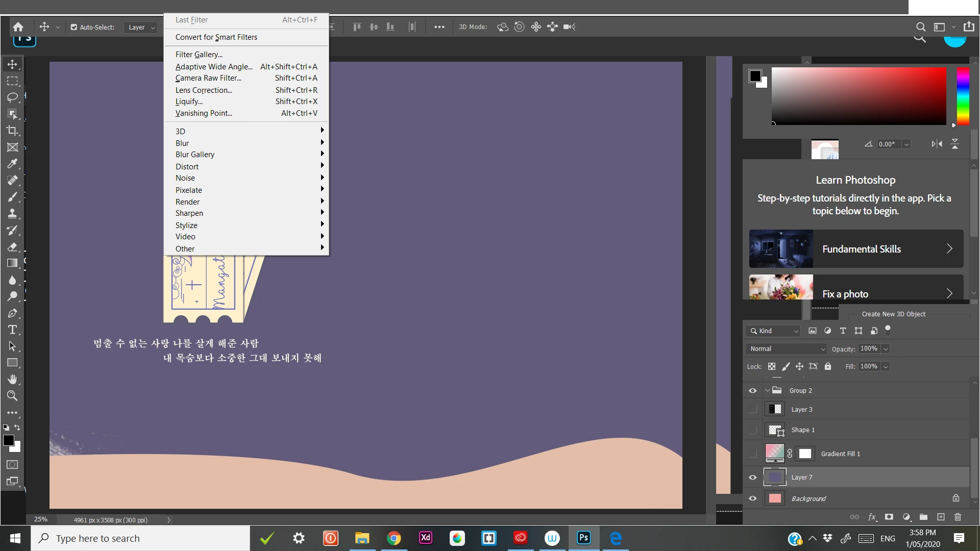Click the Create new layer icon
The image size is (980, 551).
pyautogui.click(x=941, y=517)
